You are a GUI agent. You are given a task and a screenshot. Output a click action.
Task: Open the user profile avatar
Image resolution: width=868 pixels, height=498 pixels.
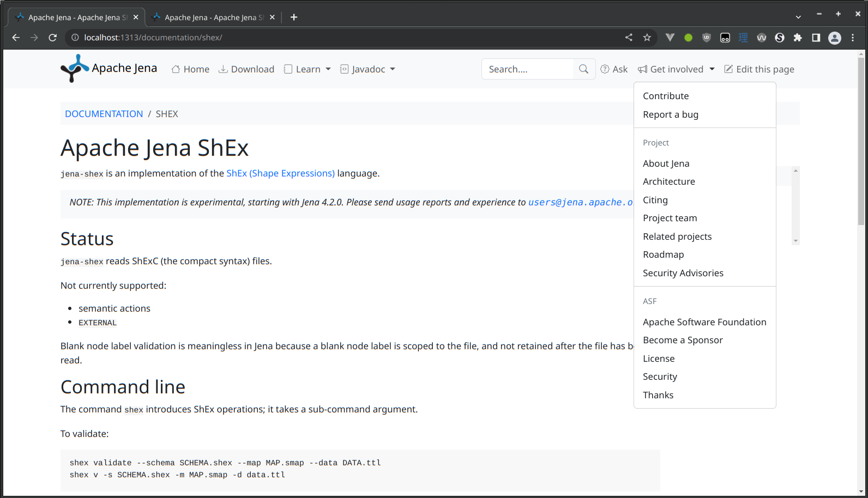click(x=835, y=38)
